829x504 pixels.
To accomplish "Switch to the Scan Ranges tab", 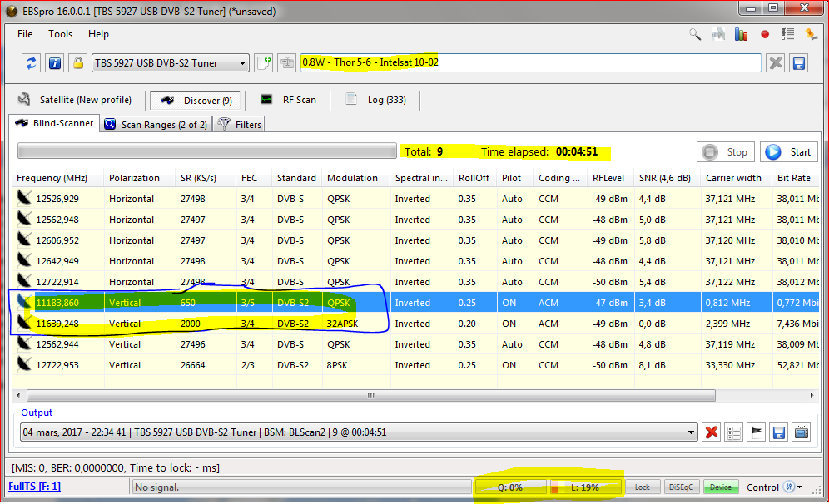I will pos(155,124).
